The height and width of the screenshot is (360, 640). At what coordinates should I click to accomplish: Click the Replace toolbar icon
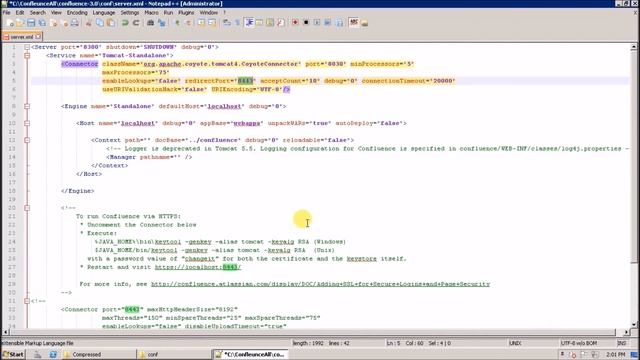click(x=162, y=23)
